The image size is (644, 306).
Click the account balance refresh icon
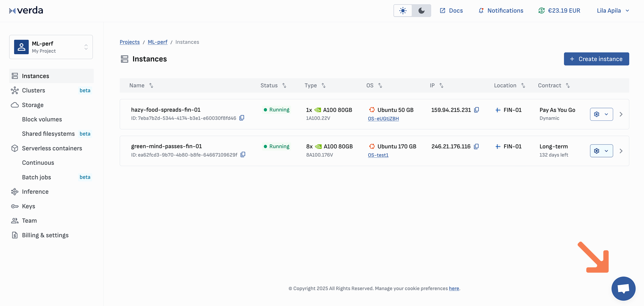(x=541, y=10)
